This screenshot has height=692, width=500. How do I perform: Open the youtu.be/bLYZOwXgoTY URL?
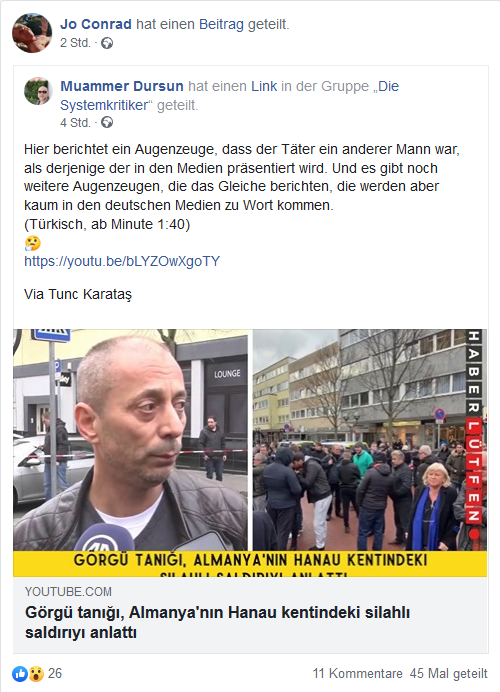point(122,261)
